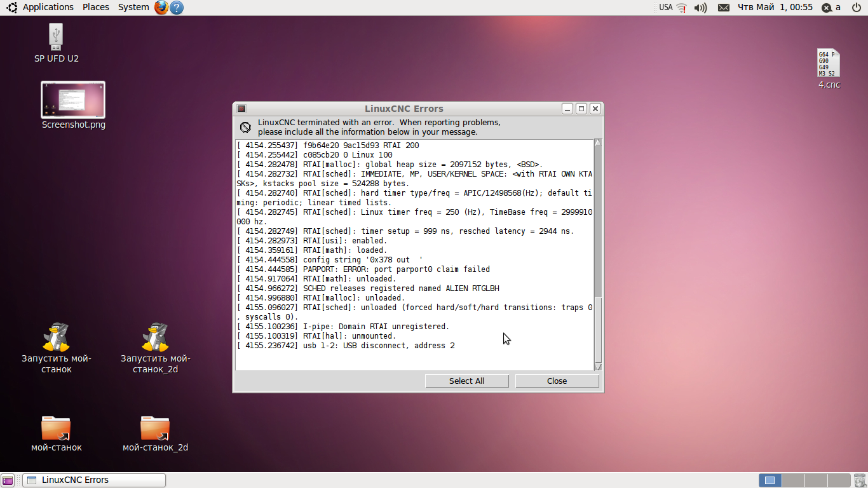868x488 pixels.
Task: Click the USA keyboard layout indicator
Action: [x=665, y=8]
